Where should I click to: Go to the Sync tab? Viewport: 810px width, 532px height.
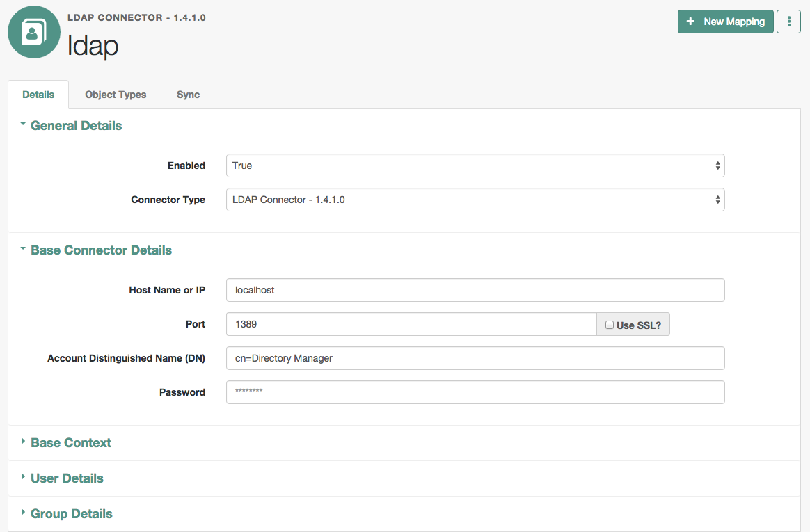click(x=188, y=95)
